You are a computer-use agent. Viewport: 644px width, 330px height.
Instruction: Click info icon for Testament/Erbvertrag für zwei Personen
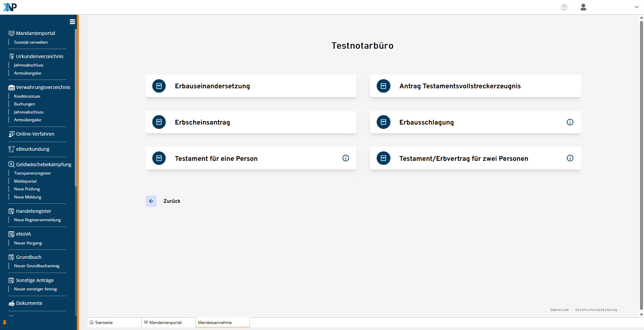pyautogui.click(x=570, y=158)
